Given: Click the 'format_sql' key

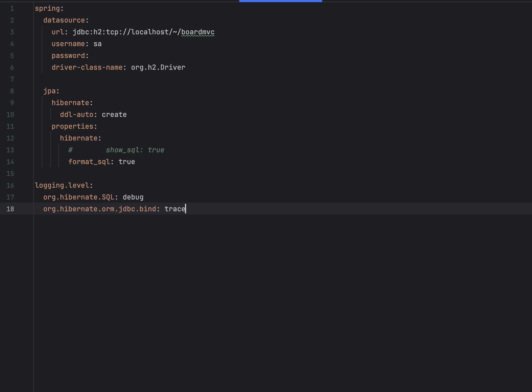Looking at the screenshot, I should 89,162.
